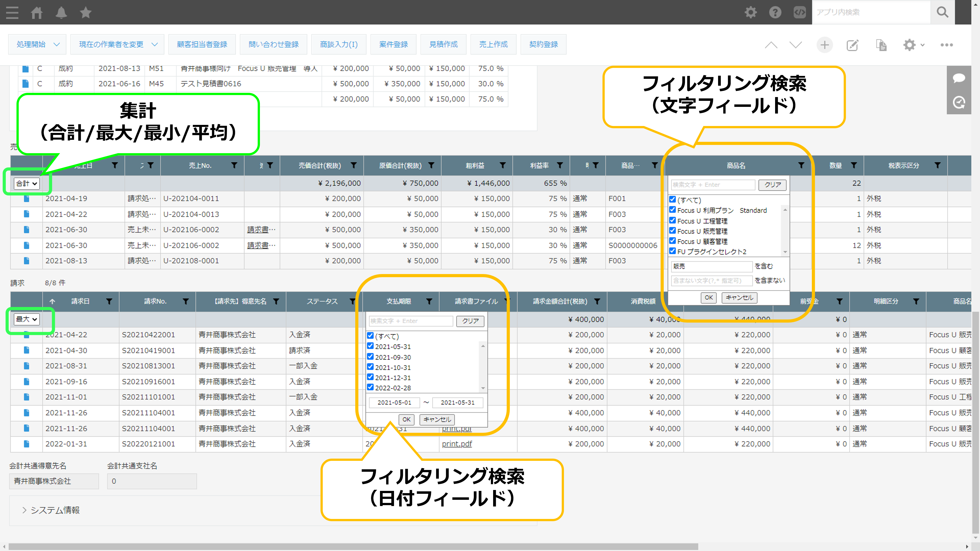Open the hamburger menu icon
Viewport: 980px width, 551px height.
12,12
